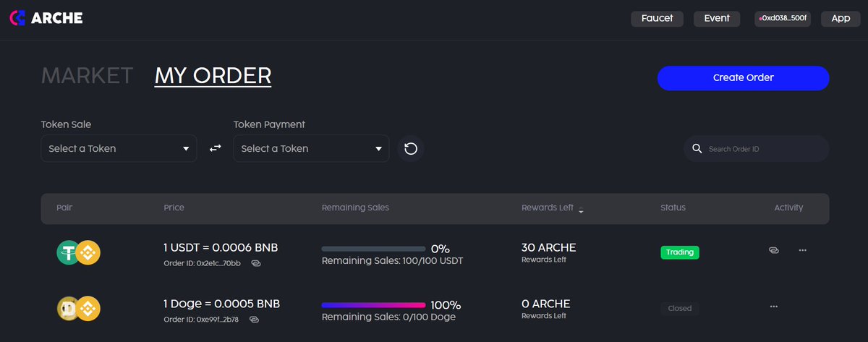
Task: Click the Status column header
Action: pyautogui.click(x=673, y=208)
